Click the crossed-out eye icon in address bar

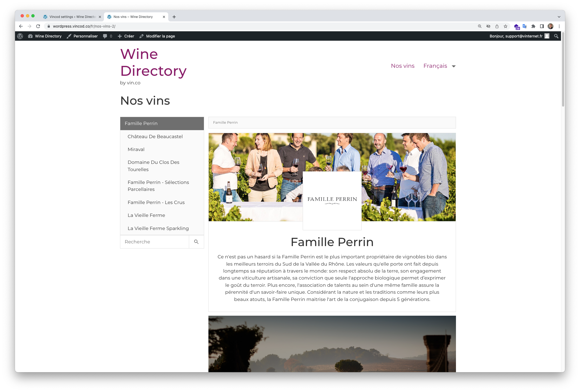[x=488, y=26]
